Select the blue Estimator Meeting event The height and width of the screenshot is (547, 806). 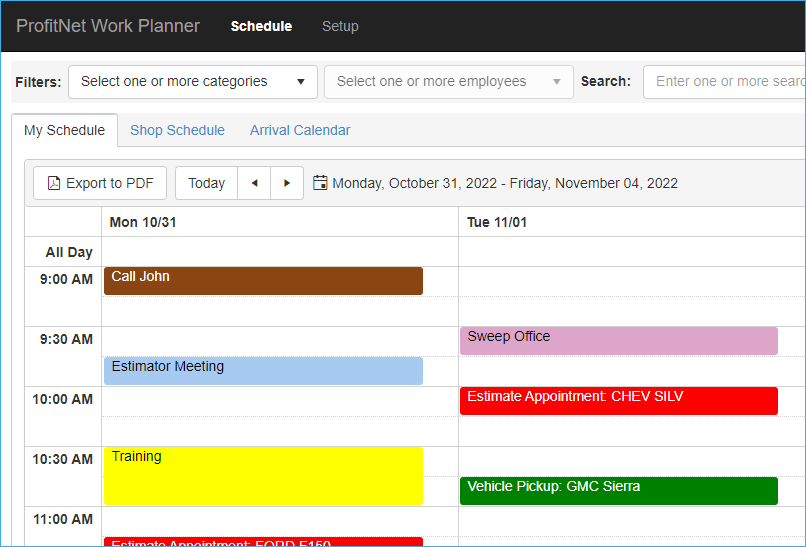(x=263, y=370)
